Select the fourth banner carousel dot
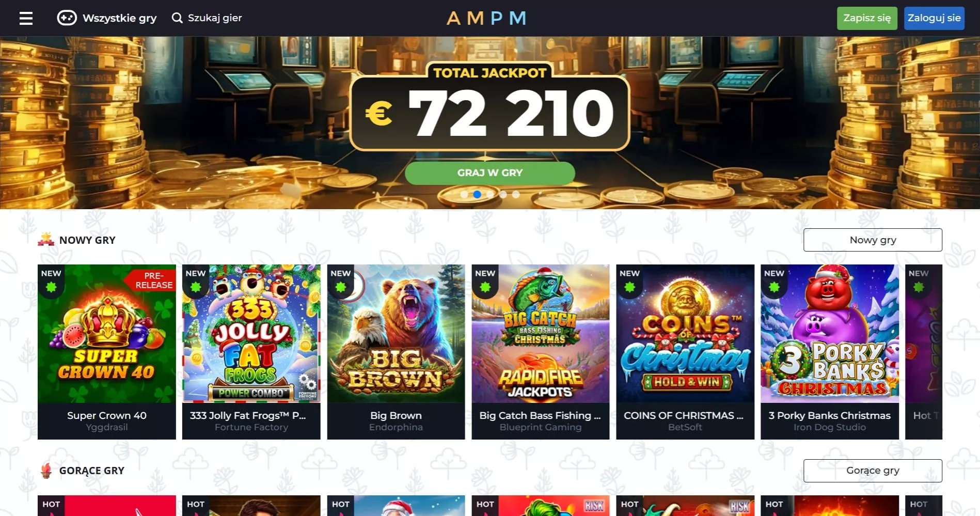The image size is (980, 516). (x=503, y=195)
